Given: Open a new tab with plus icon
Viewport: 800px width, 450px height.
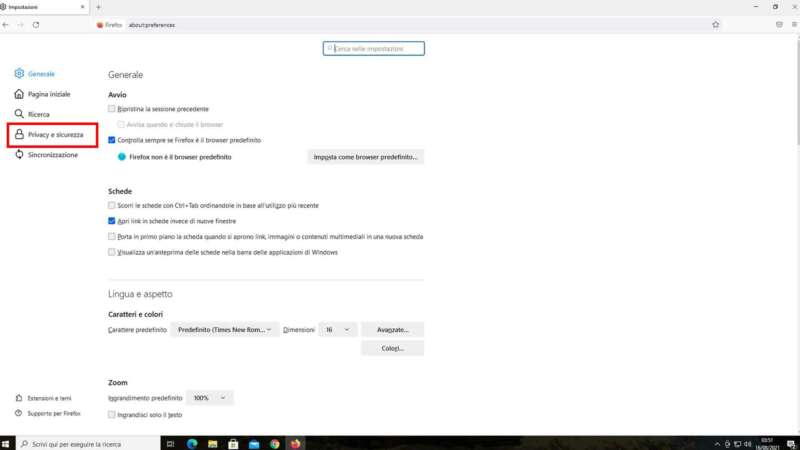Looking at the screenshot, I should [98, 7].
